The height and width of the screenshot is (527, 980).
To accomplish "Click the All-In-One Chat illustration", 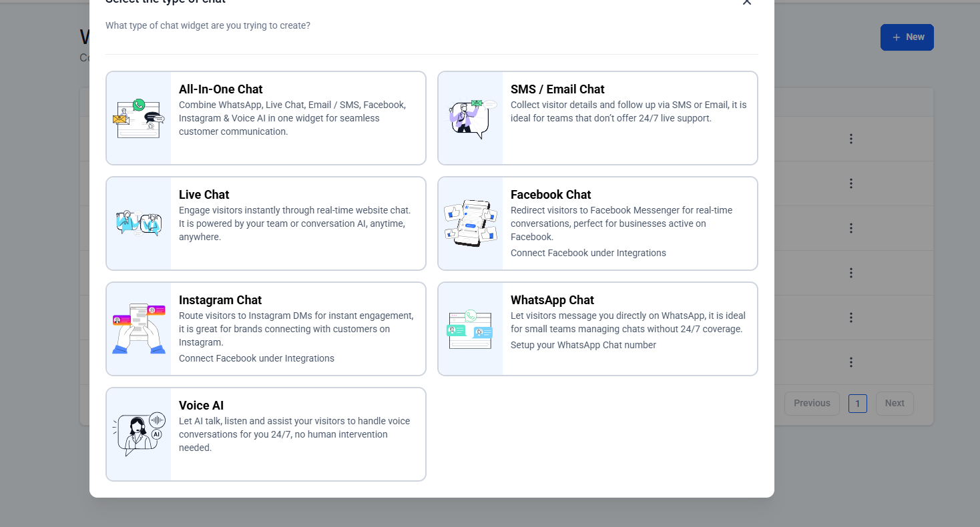I will point(139,118).
